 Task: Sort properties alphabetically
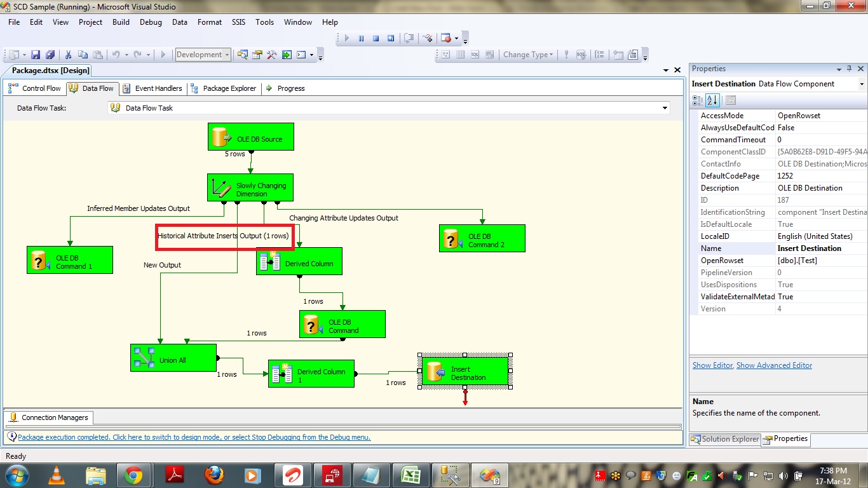[x=712, y=100]
